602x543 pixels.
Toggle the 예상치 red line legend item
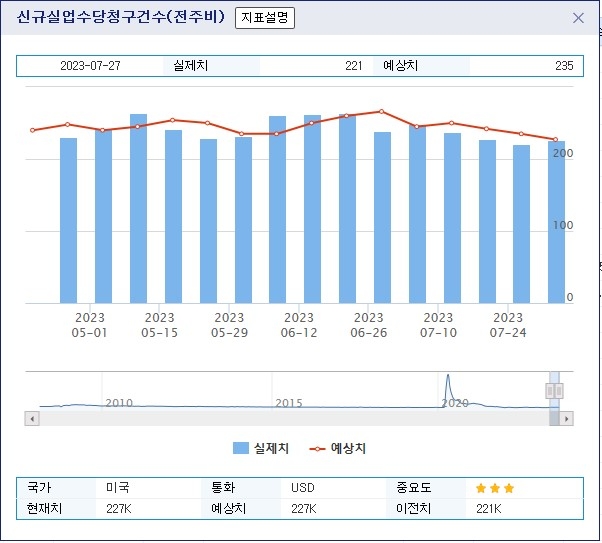[x=337, y=448]
